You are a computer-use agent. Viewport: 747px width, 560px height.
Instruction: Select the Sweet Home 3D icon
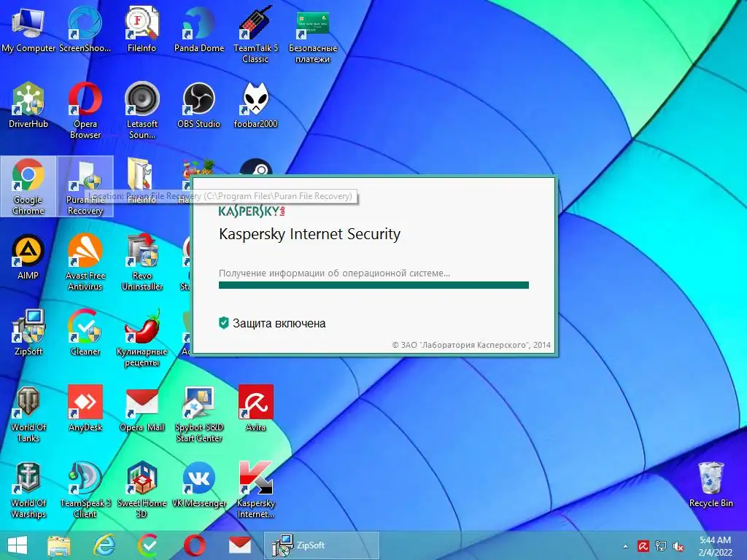click(x=142, y=489)
